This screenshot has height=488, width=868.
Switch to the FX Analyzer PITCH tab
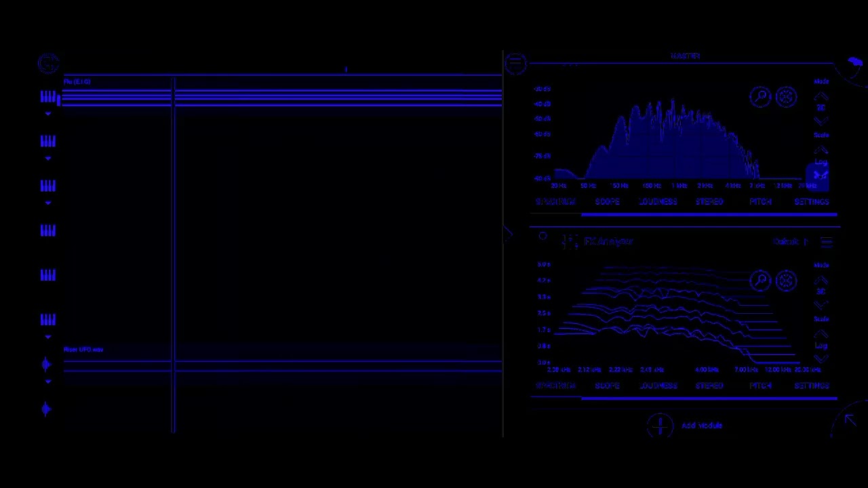click(x=760, y=386)
